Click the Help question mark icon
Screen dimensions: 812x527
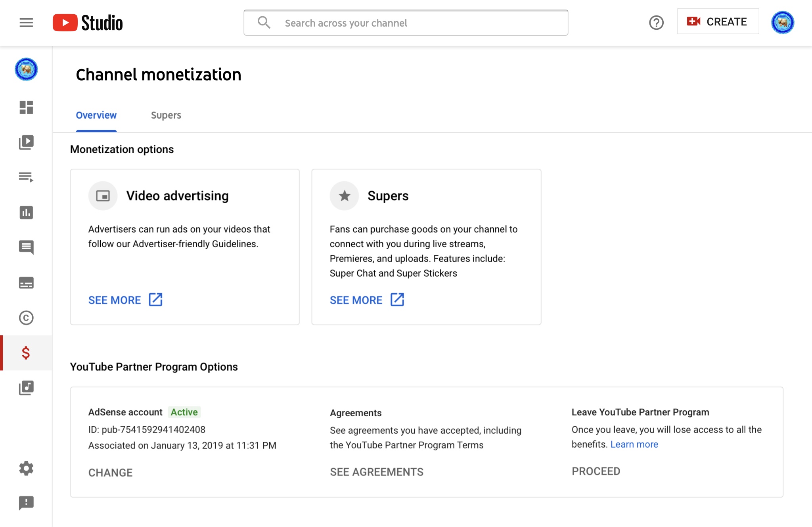click(656, 23)
